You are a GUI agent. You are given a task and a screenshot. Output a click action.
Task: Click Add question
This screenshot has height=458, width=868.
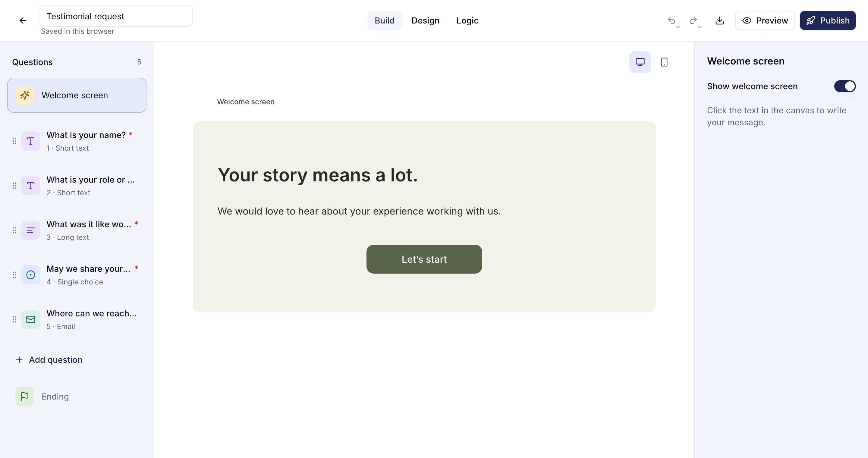(x=49, y=360)
